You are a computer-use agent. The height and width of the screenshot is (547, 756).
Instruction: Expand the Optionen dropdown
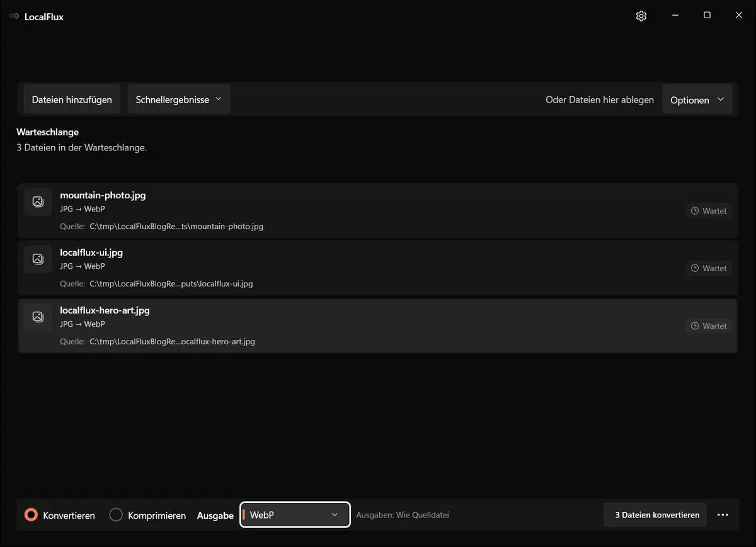tap(697, 100)
